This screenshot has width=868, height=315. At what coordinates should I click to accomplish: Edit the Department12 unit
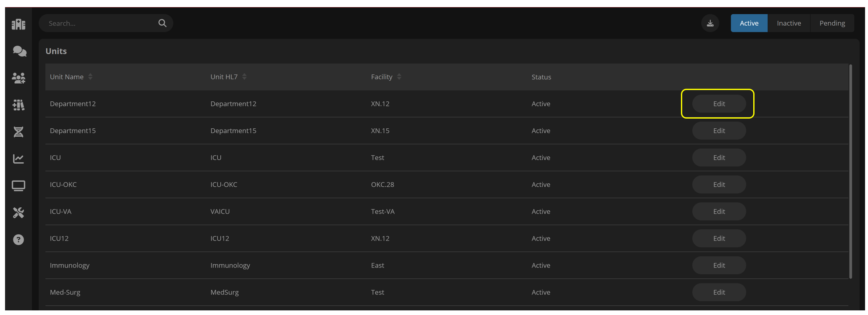[719, 103]
